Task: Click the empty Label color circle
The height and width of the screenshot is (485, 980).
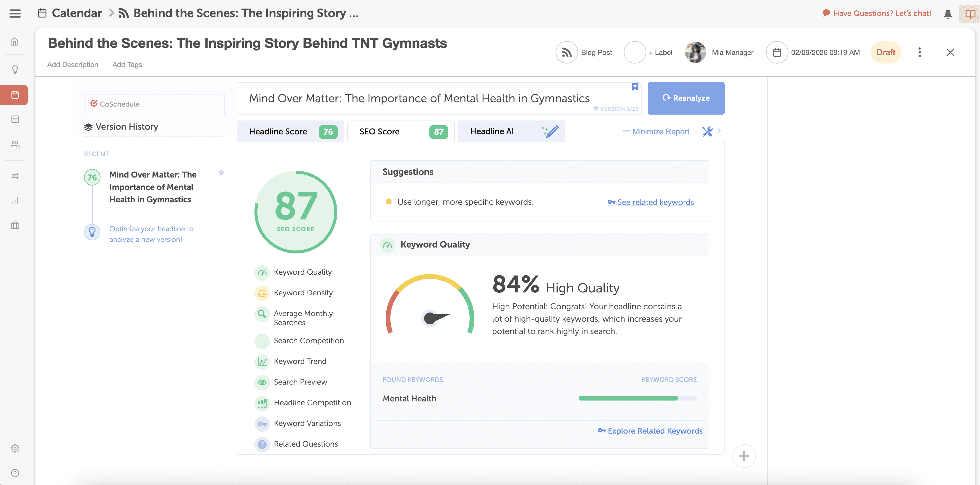Action: [x=635, y=53]
